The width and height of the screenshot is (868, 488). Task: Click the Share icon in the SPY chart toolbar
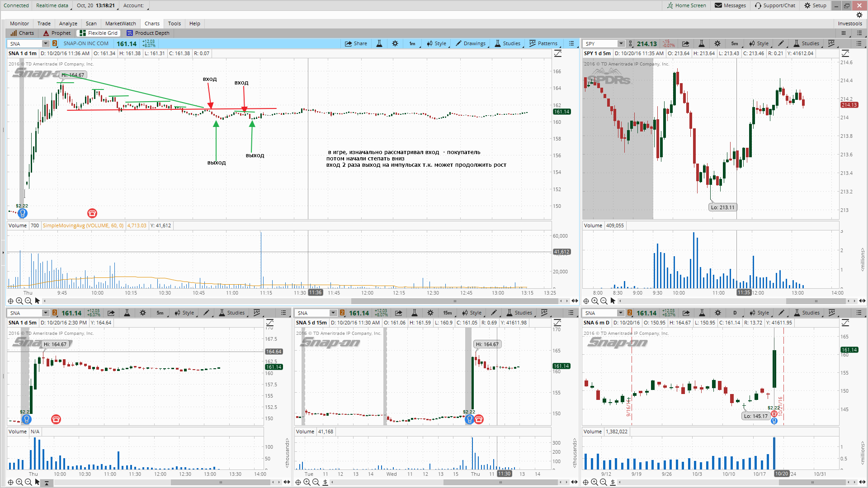click(x=685, y=43)
